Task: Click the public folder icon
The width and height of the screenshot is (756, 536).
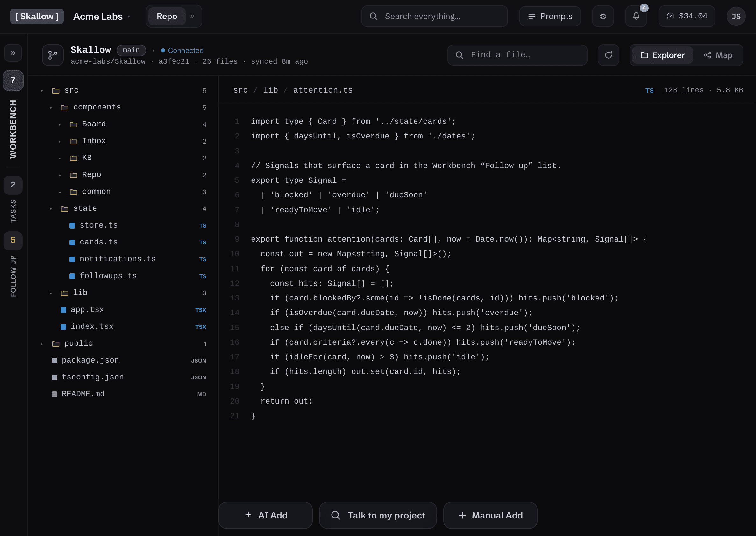Action: [56, 344]
